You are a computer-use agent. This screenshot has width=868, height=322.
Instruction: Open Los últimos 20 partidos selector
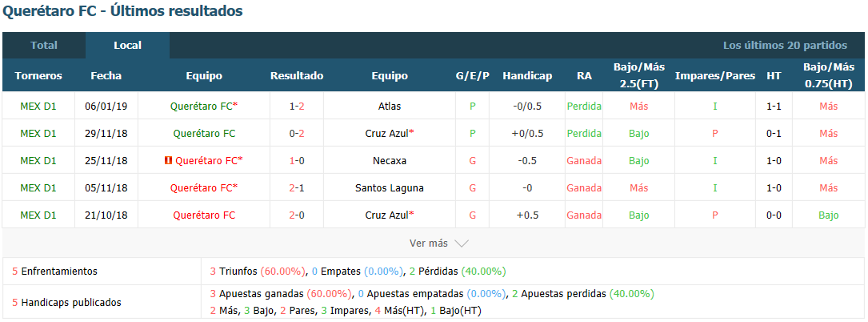tap(785, 46)
